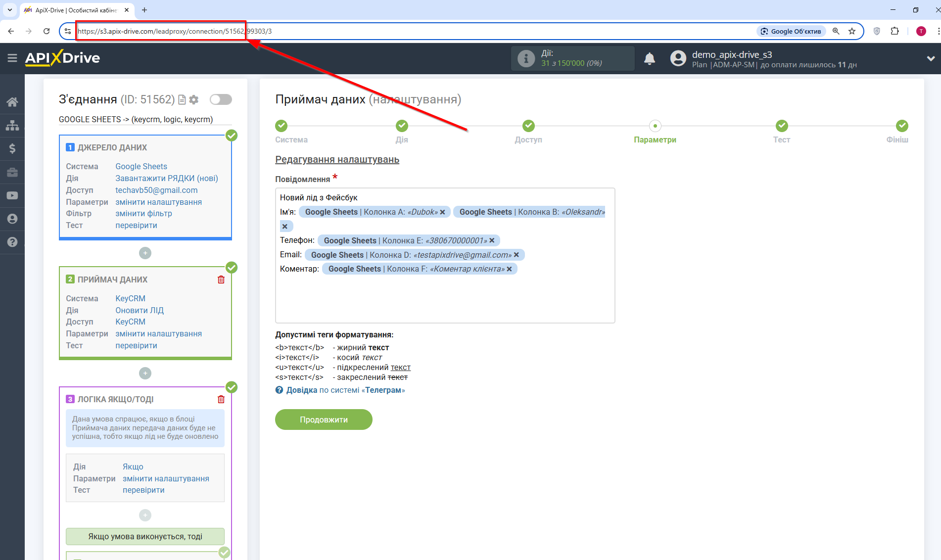This screenshot has height=560, width=941.
Task: Go back in browser
Action: click(11, 31)
